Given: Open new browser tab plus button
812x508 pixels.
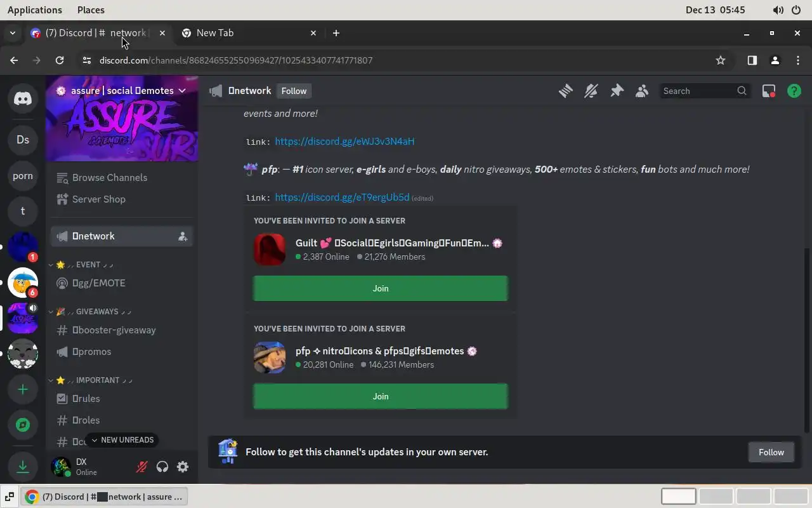Looking at the screenshot, I should point(336,33).
